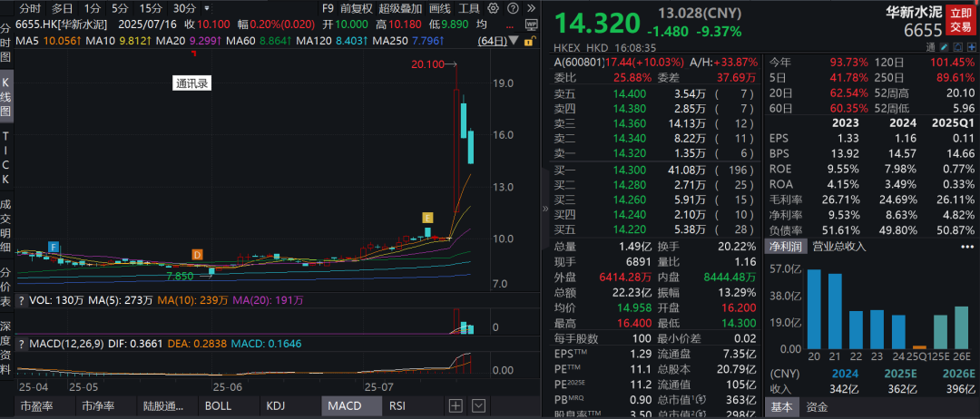
Task: Open 分时图 in the left sidebar
Action: (5, 44)
